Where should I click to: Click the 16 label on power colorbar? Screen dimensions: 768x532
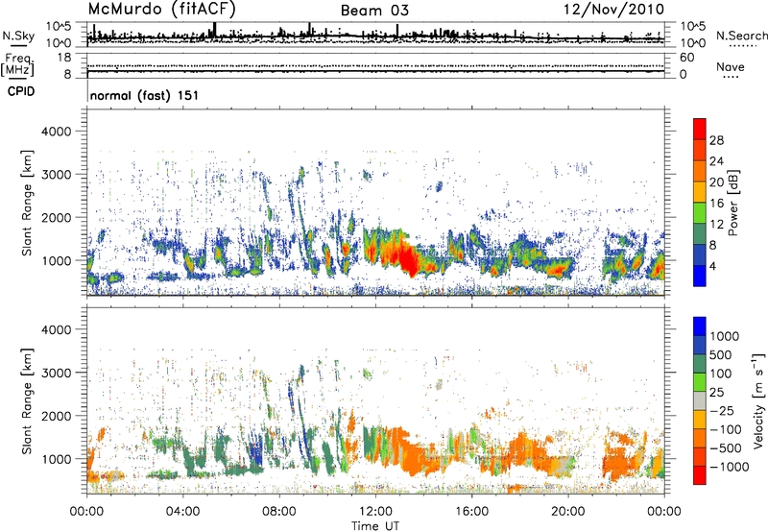coord(716,204)
